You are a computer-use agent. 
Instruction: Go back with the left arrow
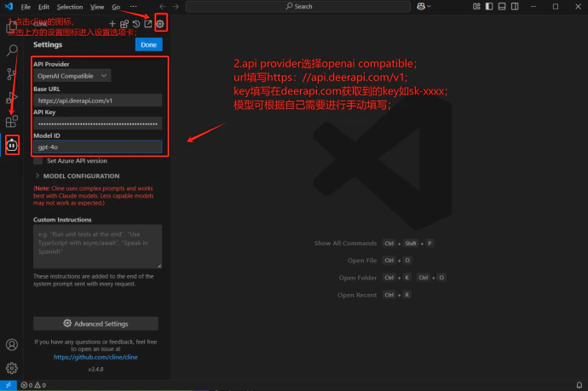(163, 6)
